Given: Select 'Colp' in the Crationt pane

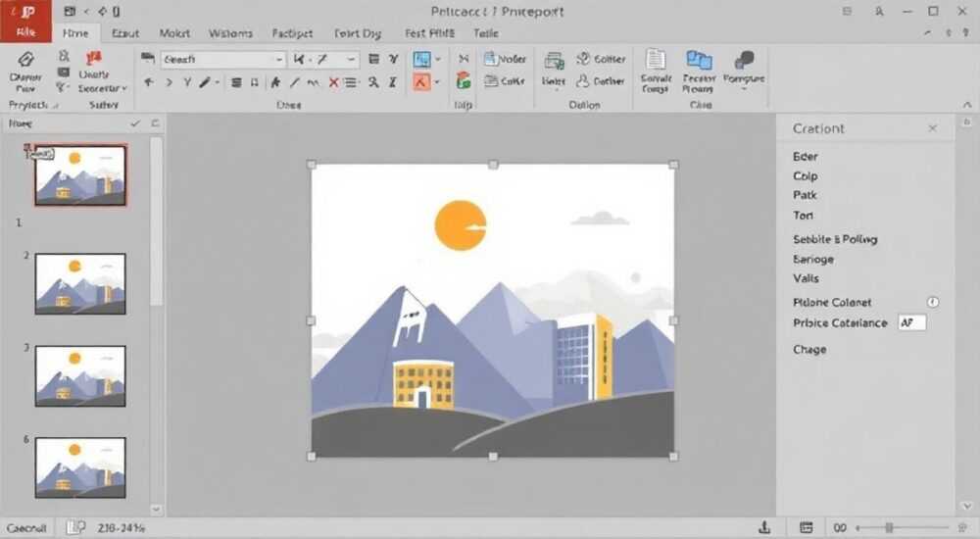Looking at the screenshot, I should click(805, 176).
